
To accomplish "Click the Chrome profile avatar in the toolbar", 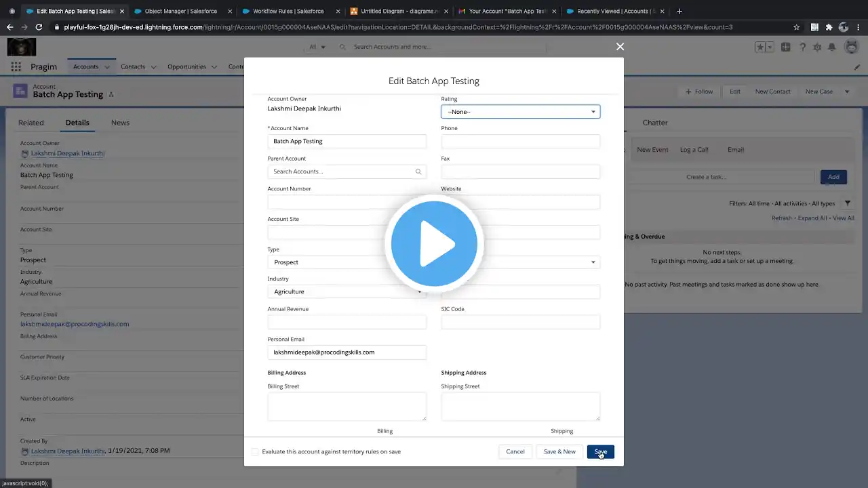I will (x=844, y=27).
